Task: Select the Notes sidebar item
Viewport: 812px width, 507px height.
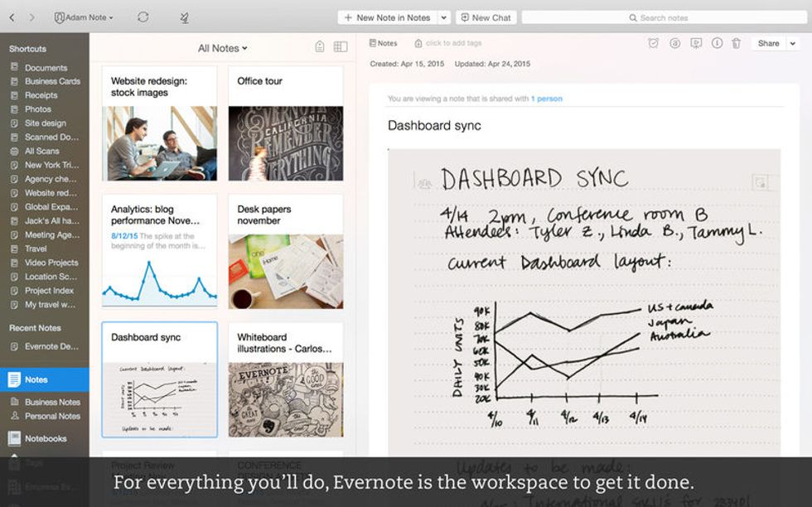Action: tap(45, 379)
